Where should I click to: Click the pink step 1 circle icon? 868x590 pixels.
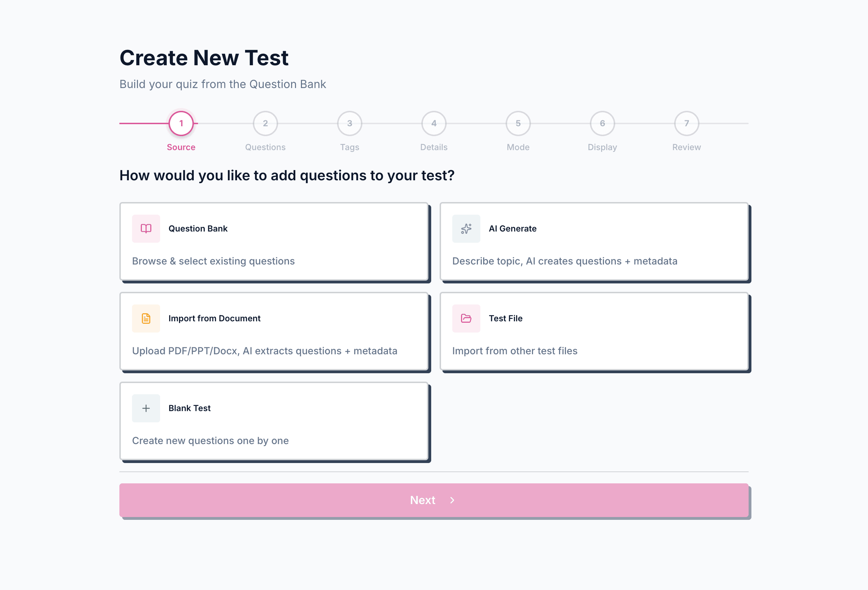[181, 123]
